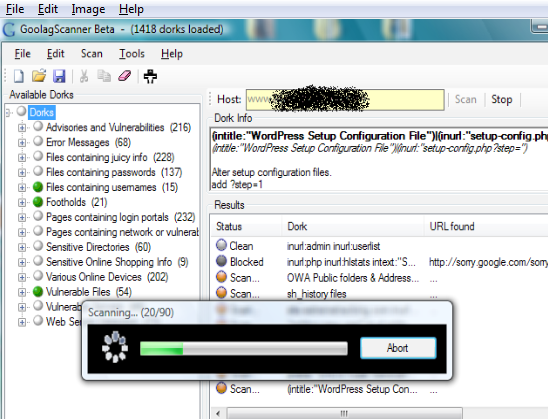
Task: Open the outer Image menu
Action: pos(88,9)
